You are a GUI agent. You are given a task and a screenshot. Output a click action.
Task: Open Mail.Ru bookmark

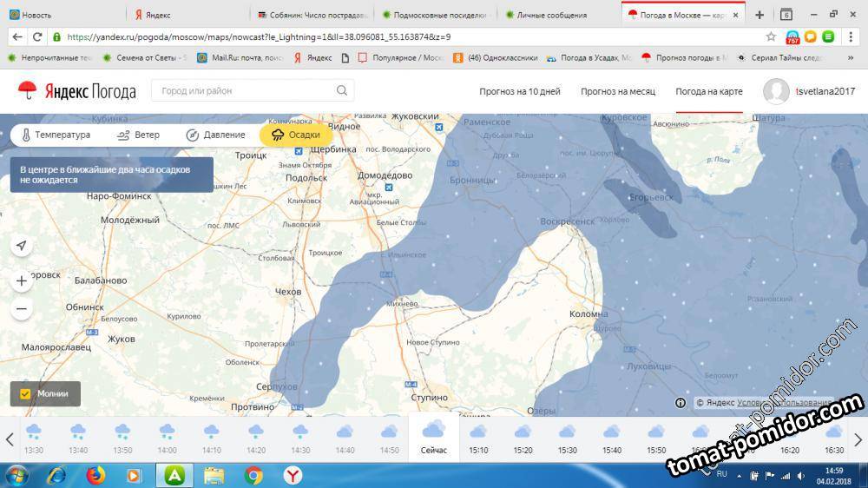[240, 57]
